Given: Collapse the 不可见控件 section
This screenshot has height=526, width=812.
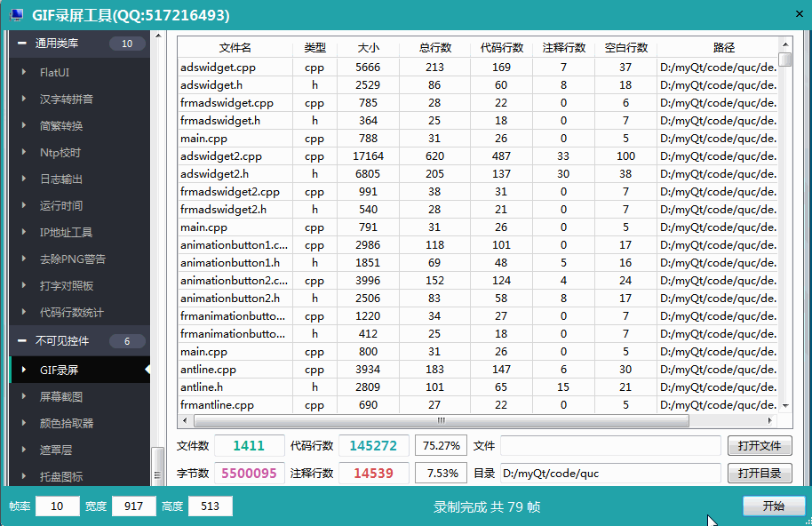Looking at the screenshot, I should click(x=22, y=341).
